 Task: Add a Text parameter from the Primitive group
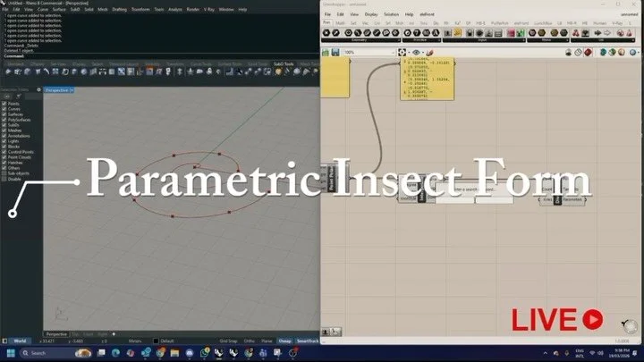[436, 33]
